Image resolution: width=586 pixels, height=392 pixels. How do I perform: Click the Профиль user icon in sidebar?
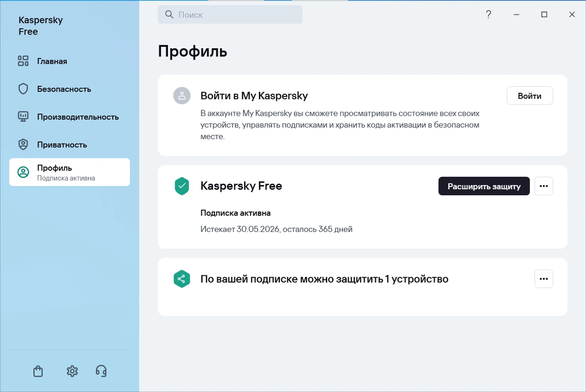(23, 172)
